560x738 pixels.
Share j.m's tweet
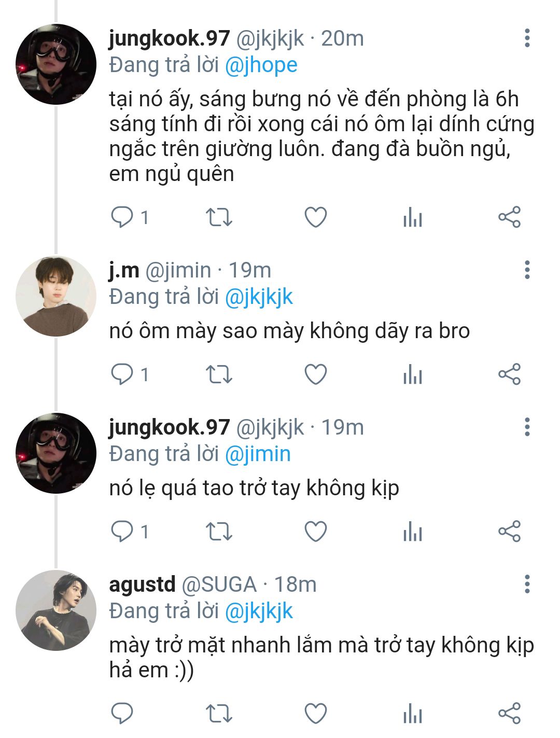(x=509, y=374)
